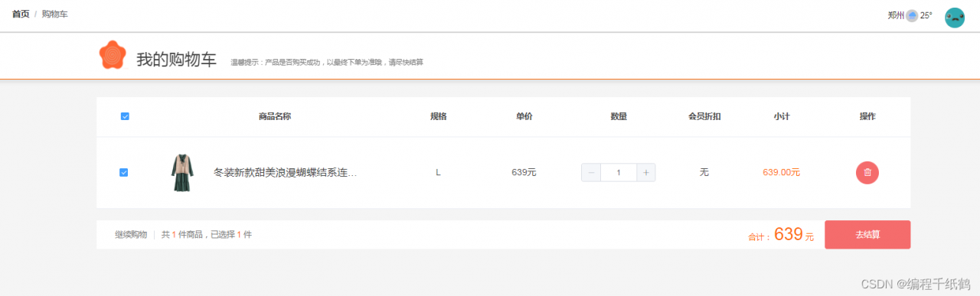Viewport: 980px width, 296px height.
Task: Click the 小计 column header
Action: point(782,117)
